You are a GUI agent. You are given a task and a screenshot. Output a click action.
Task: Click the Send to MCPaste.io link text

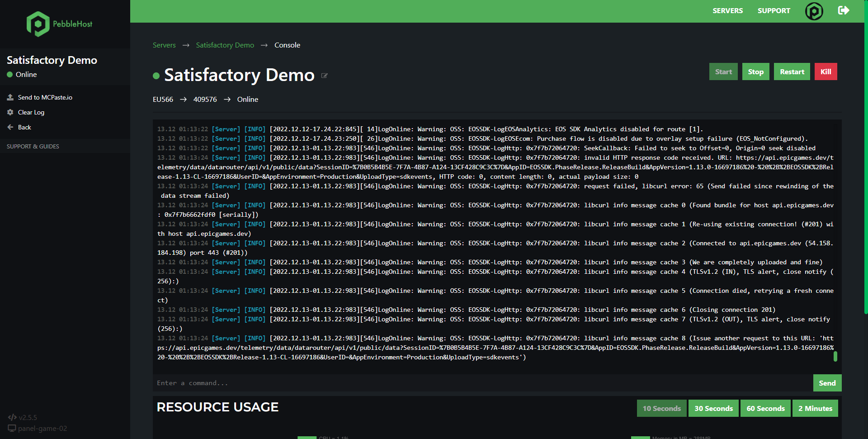(45, 97)
